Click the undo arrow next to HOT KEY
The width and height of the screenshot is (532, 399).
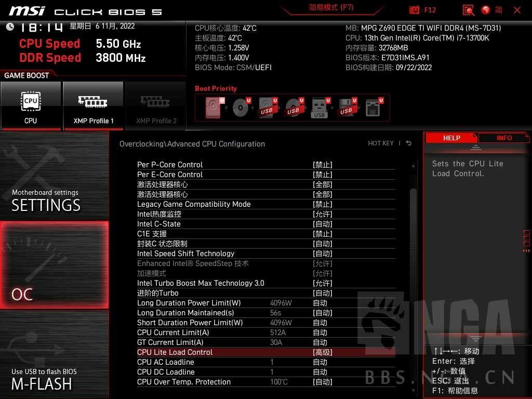408,143
